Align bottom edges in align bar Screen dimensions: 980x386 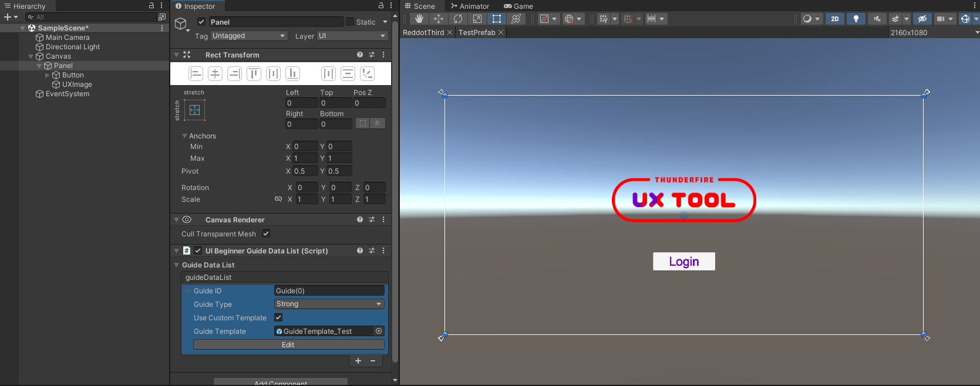pyautogui.click(x=292, y=73)
